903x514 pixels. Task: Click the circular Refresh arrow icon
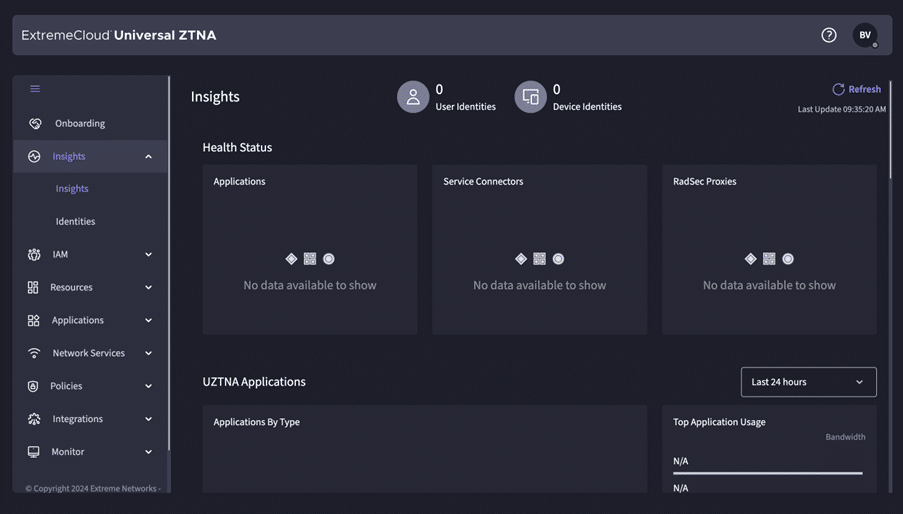coord(838,89)
